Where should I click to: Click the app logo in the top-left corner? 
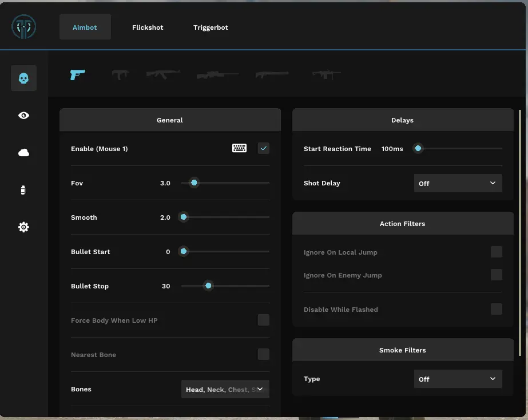(x=23, y=27)
